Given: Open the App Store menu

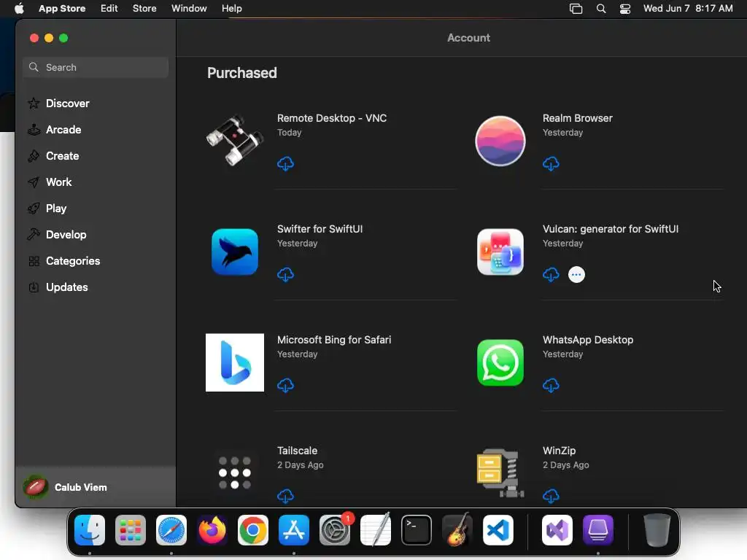Looking at the screenshot, I should tap(62, 9).
